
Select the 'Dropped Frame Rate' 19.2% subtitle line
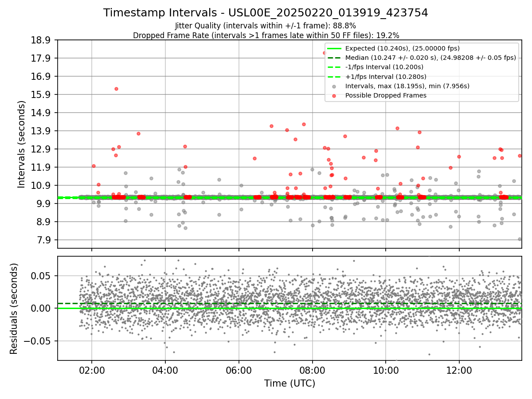266,35
